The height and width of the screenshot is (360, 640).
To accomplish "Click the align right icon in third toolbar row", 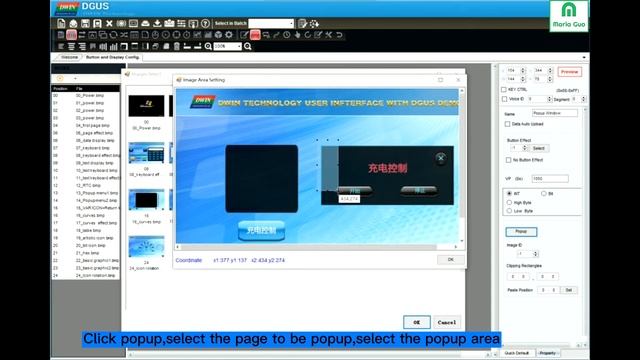I will pyautogui.click(x=82, y=47).
